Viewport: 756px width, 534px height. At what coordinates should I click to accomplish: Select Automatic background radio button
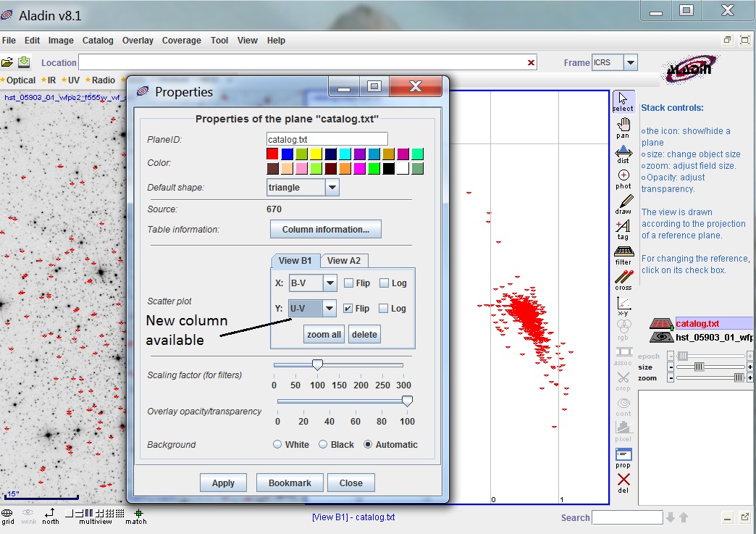coord(368,444)
